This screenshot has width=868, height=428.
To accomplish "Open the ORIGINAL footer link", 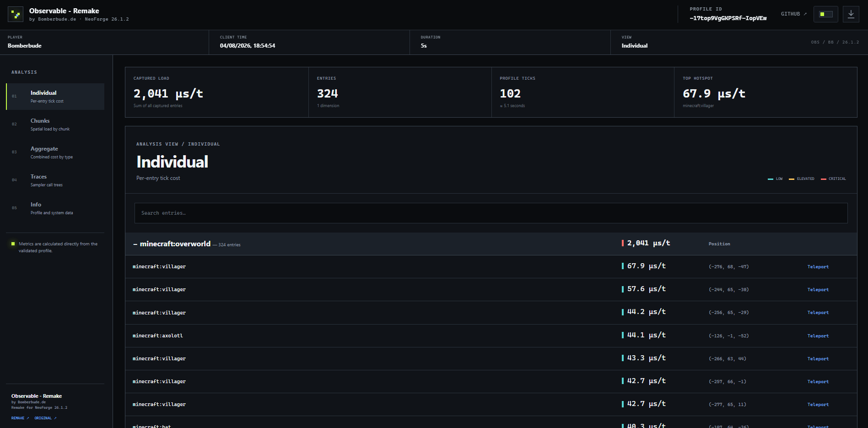I will 45,418.
